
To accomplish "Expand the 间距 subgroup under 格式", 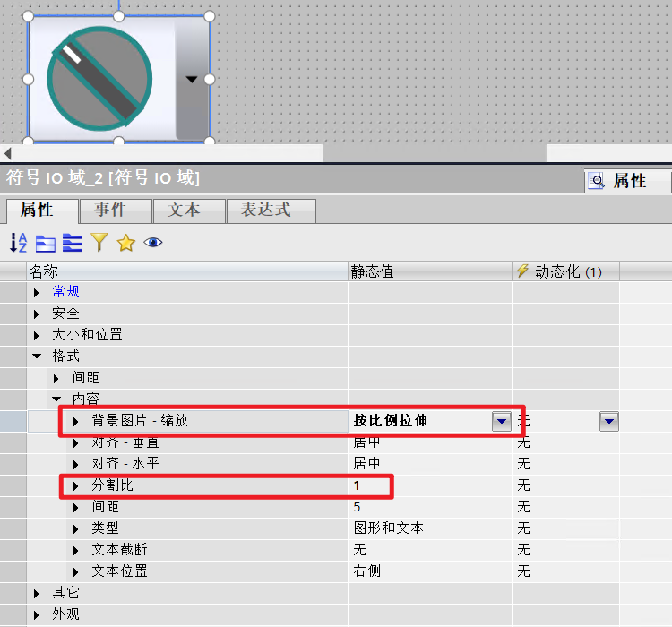I will coord(56,378).
